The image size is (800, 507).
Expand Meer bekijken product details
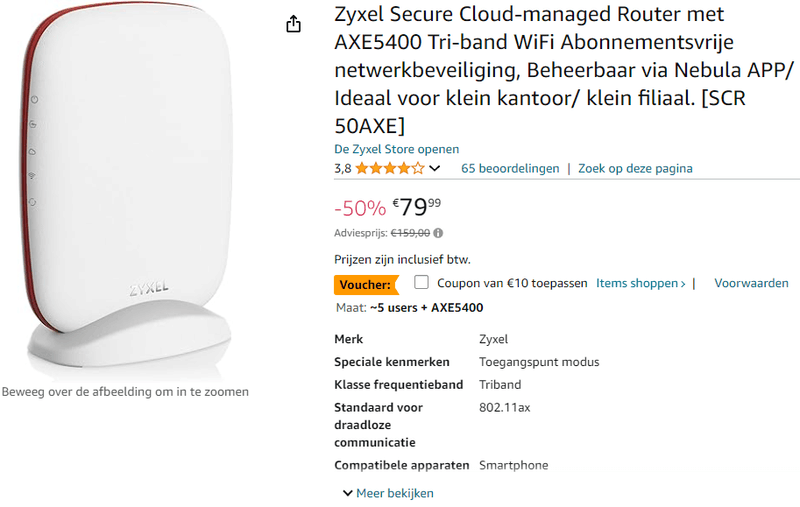pos(388,493)
